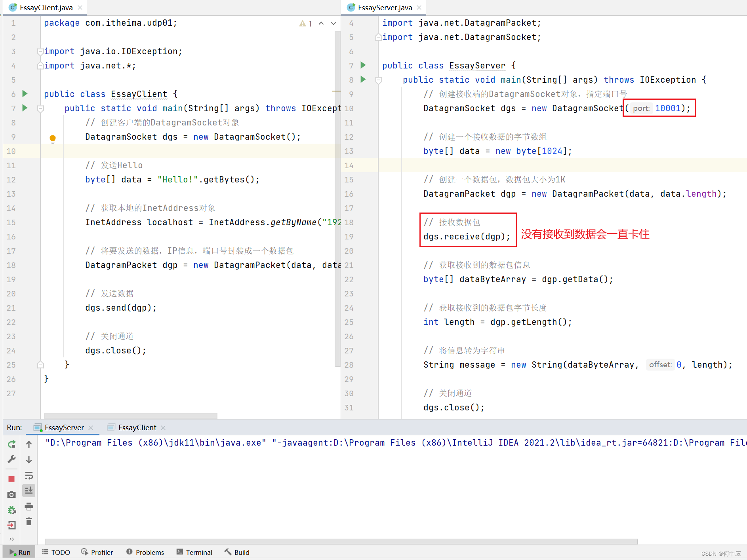
Task: Click the import fold end marker on line 4 in EssayClient
Action: pos(40,66)
